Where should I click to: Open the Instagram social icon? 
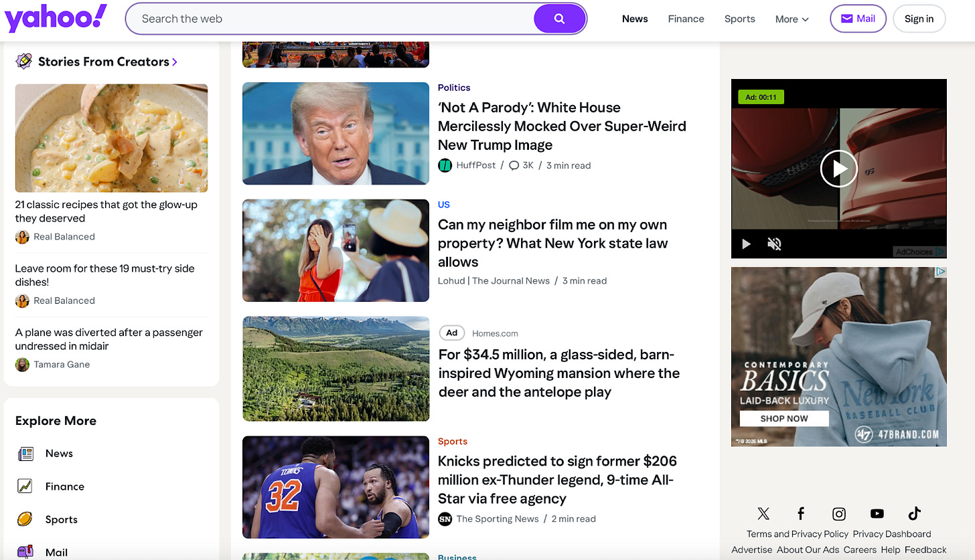(839, 514)
